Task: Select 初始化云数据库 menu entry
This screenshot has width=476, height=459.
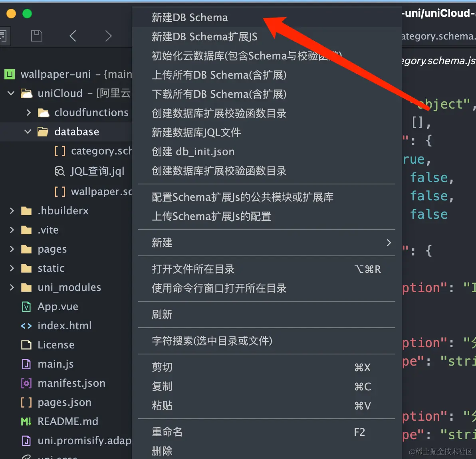Action: coord(266,56)
